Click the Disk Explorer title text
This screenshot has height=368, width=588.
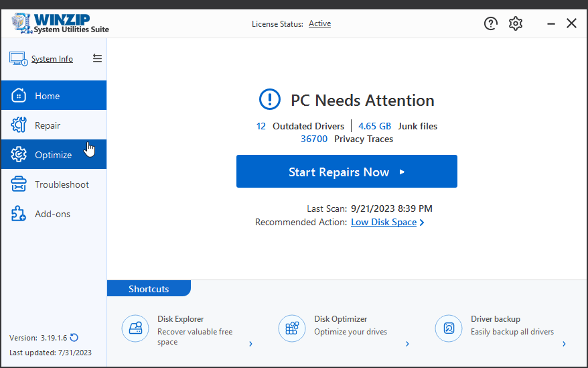(x=180, y=319)
